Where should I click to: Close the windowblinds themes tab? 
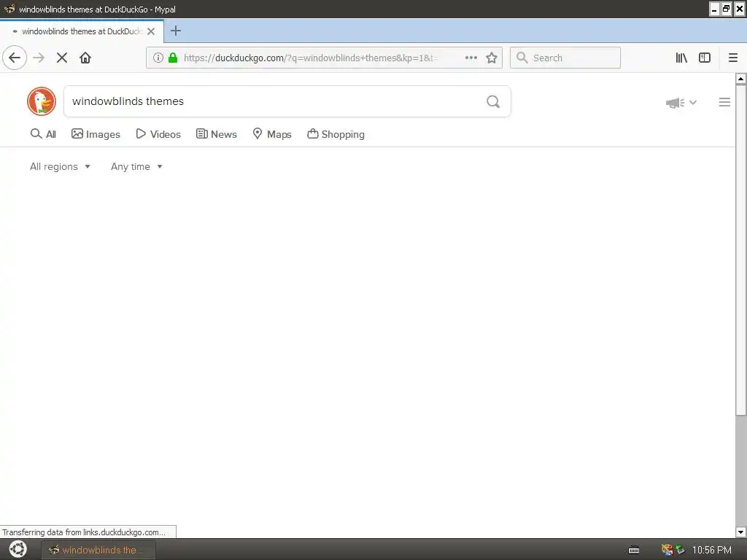151,31
